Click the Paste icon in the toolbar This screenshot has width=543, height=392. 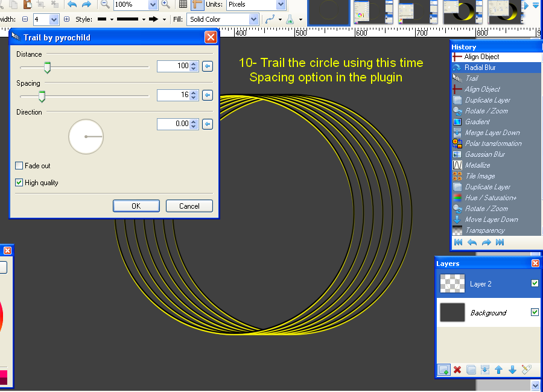coord(28,4)
